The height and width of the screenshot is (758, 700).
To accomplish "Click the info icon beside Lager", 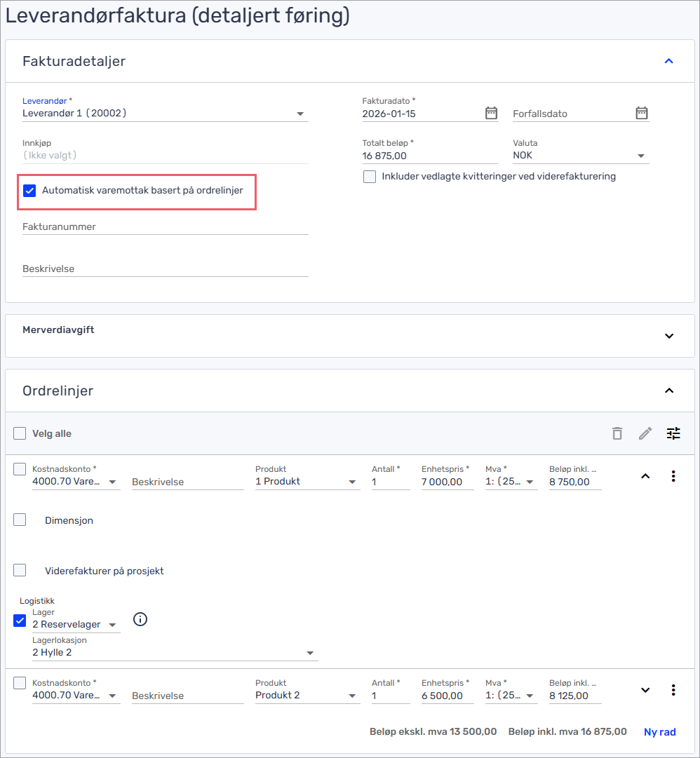I will tap(140, 619).
